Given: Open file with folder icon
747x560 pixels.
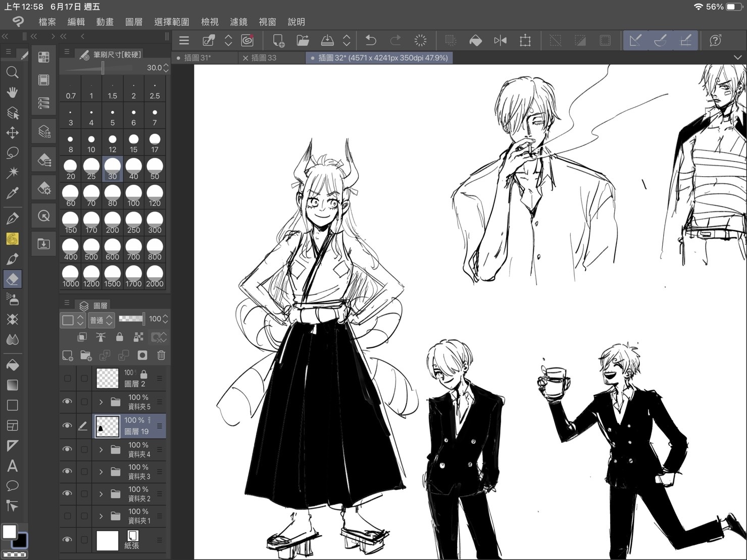Looking at the screenshot, I should [303, 40].
